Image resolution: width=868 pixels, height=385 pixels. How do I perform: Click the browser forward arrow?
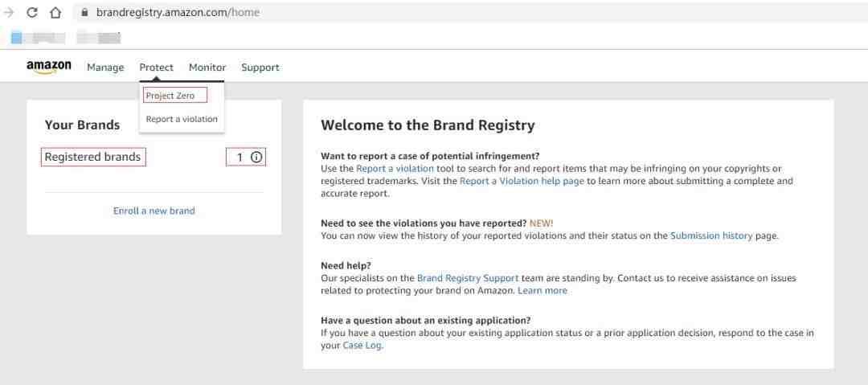[8, 12]
